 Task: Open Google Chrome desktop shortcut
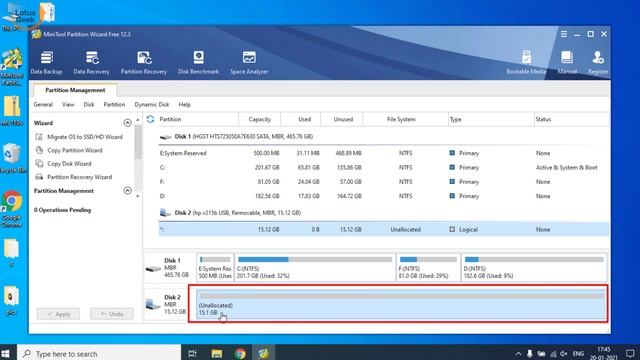click(11, 209)
